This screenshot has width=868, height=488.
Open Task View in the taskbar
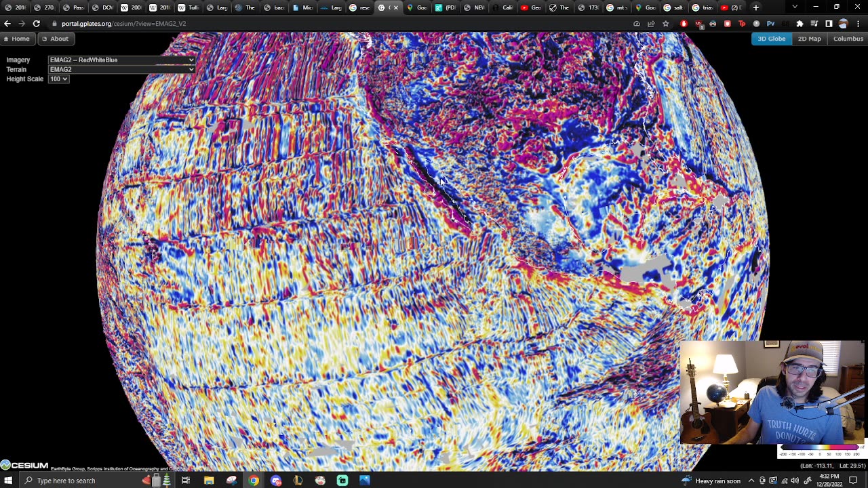coord(185,481)
